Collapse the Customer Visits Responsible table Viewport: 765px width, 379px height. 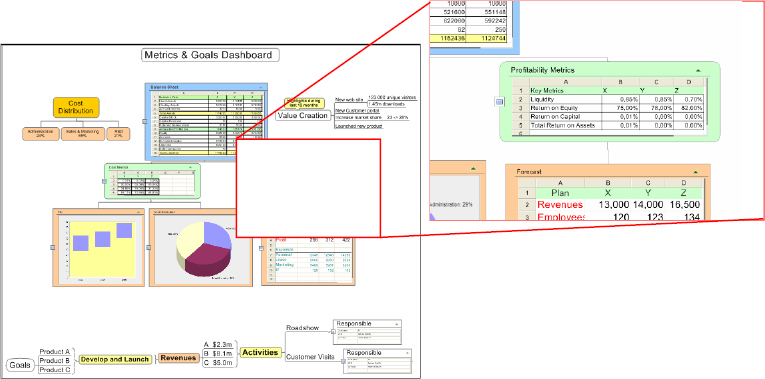[x=407, y=353]
